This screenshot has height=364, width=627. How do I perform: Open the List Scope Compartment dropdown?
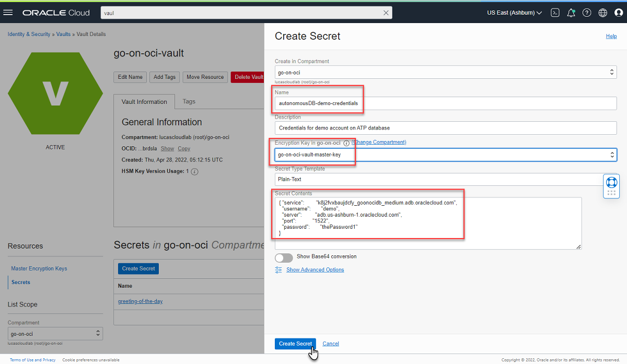tap(55, 334)
